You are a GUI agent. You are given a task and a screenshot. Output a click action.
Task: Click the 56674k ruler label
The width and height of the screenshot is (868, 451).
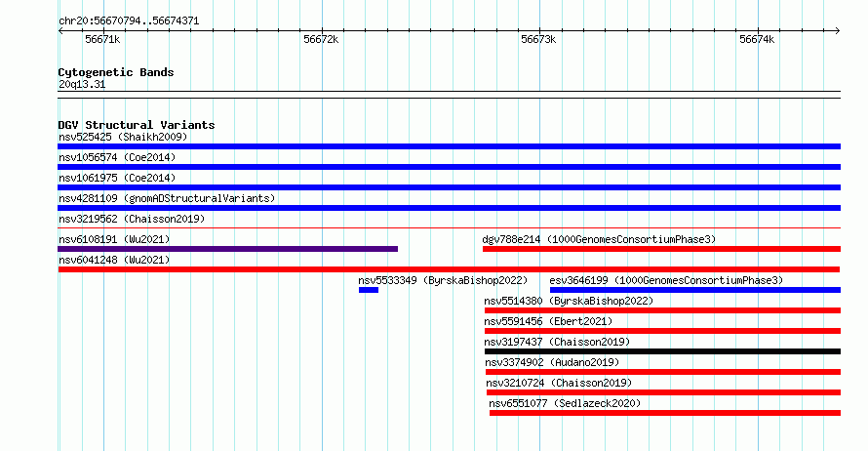pos(757,40)
